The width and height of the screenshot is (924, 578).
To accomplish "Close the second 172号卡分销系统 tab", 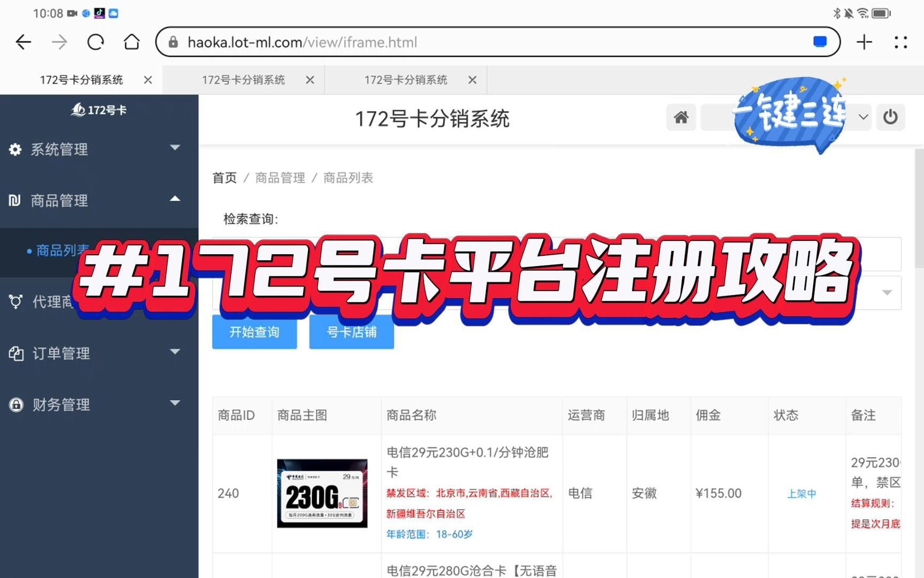I will 310,80.
